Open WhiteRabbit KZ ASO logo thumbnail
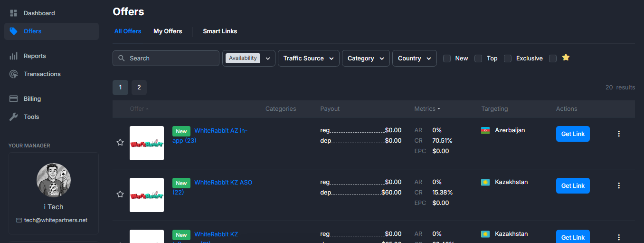The image size is (644, 243). [147, 195]
